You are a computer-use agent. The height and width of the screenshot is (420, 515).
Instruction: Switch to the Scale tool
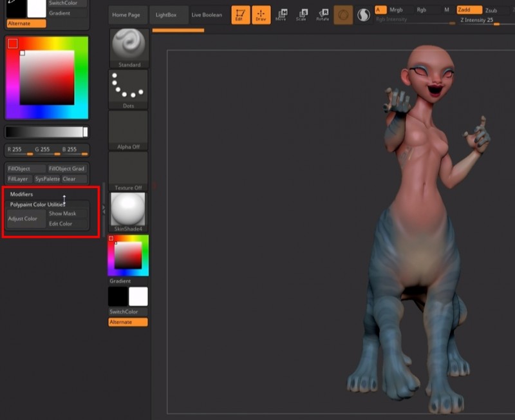(301, 15)
